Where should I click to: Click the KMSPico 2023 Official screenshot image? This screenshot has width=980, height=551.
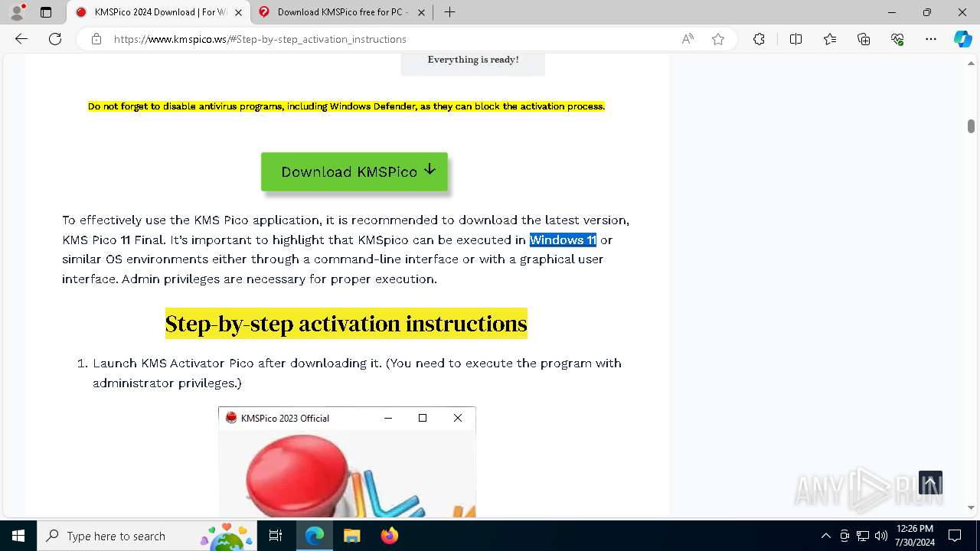click(347, 461)
